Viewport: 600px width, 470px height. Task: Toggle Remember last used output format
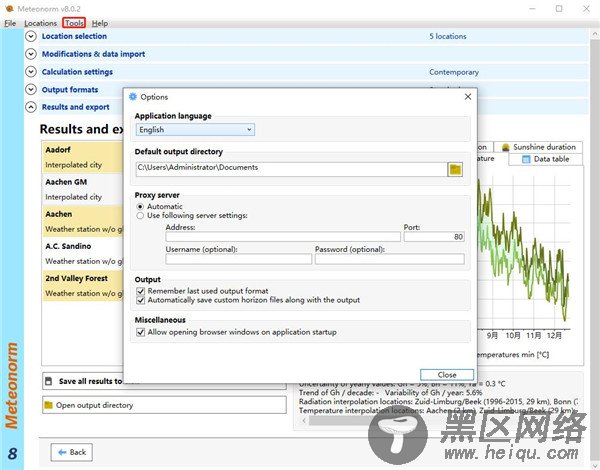140,291
